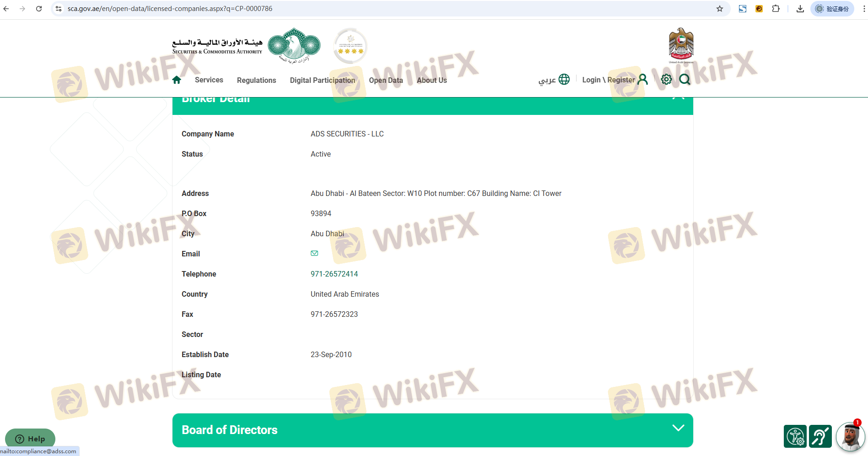This screenshot has height=456, width=868.
Task: Open the virtual assistant avatar chat
Action: (x=850, y=436)
